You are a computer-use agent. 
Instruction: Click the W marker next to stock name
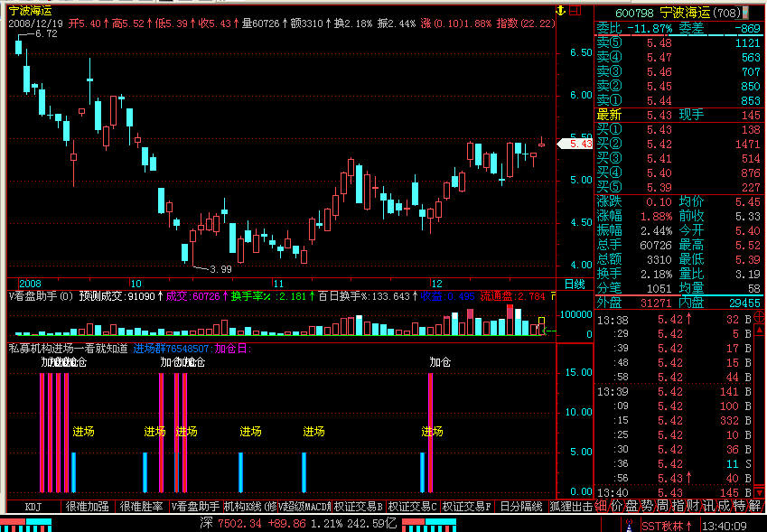click(745, 12)
